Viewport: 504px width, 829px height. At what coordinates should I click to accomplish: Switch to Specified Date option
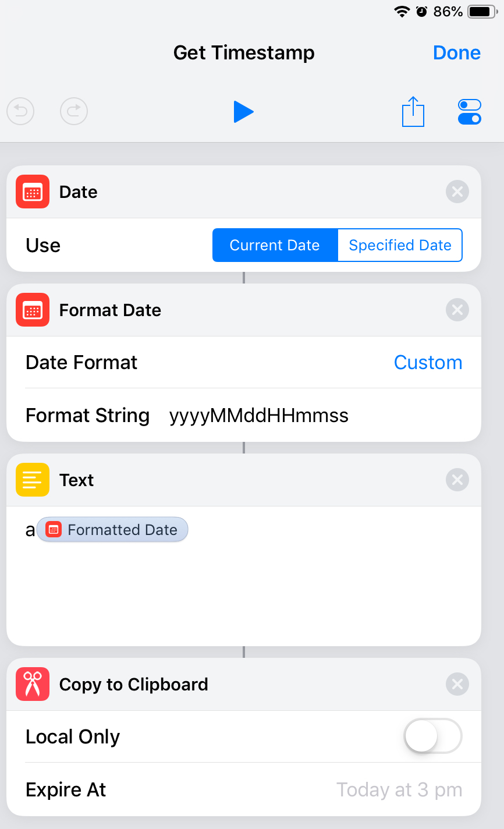[x=400, y=245]
